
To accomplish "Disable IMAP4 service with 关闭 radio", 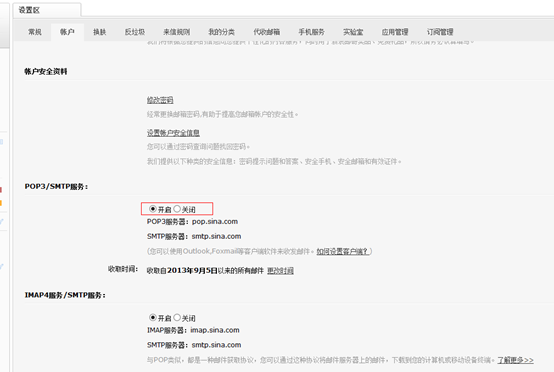I will (177, 317).
